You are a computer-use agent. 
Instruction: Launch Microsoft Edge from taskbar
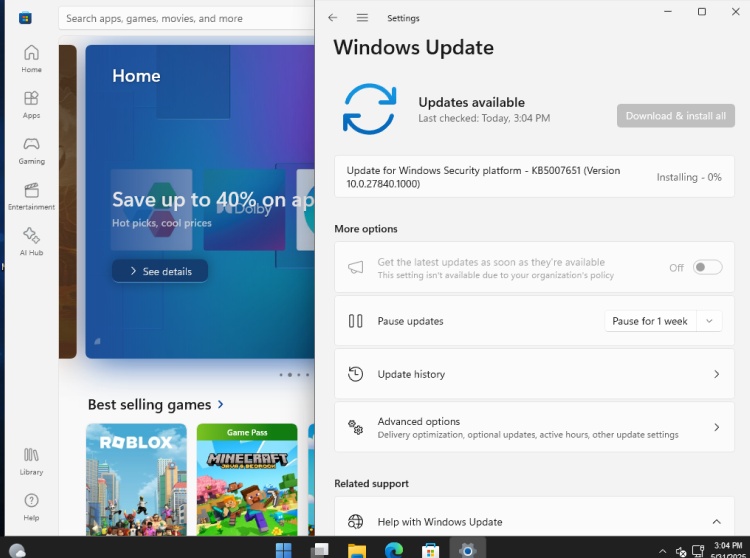point(394,550)
